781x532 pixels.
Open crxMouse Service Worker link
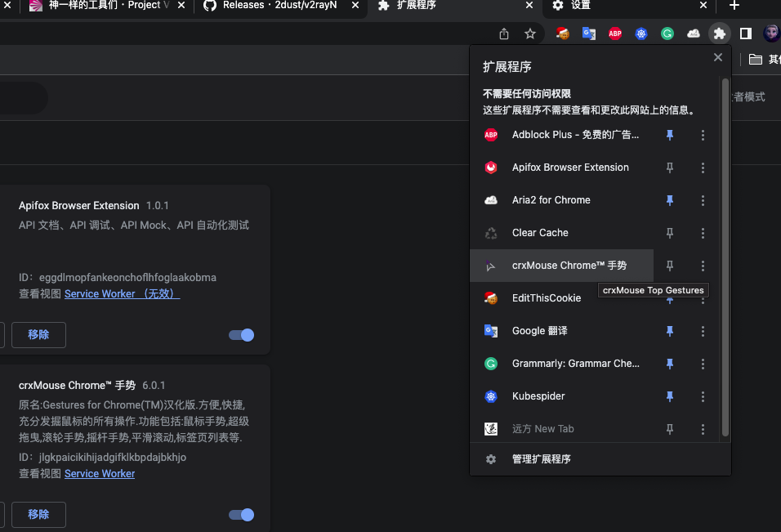point(100,474)
